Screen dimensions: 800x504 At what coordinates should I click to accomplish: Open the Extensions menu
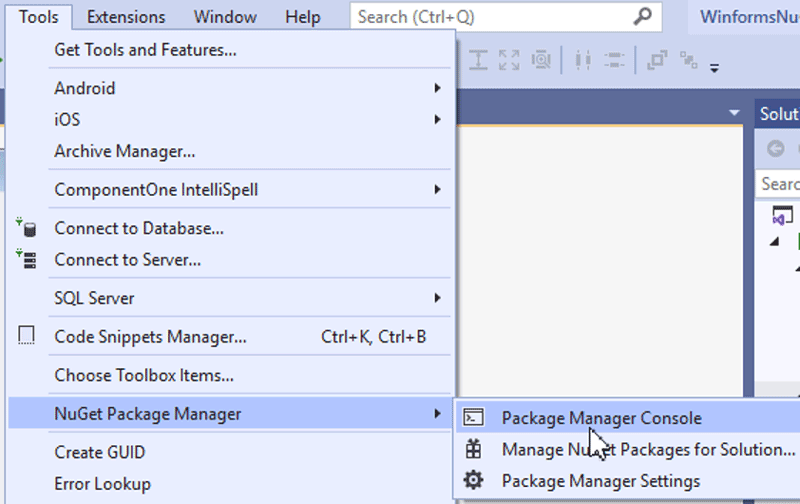[126, 17]
